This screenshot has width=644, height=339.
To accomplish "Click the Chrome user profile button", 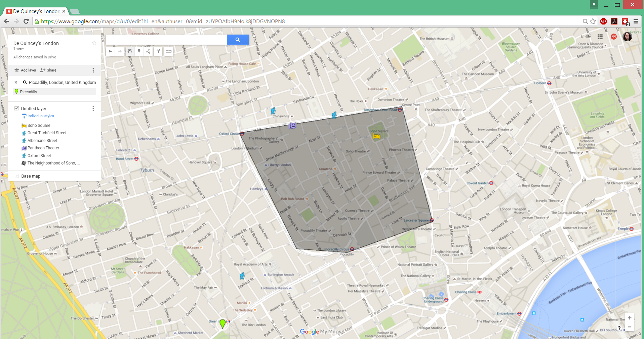I will (x=594, y=4).
